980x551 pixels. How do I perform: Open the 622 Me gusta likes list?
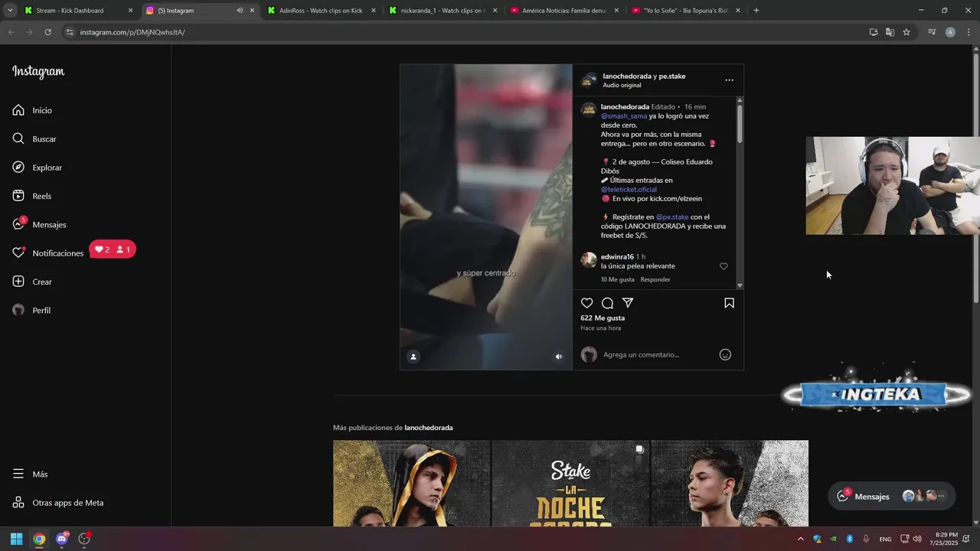coord(603,318)
